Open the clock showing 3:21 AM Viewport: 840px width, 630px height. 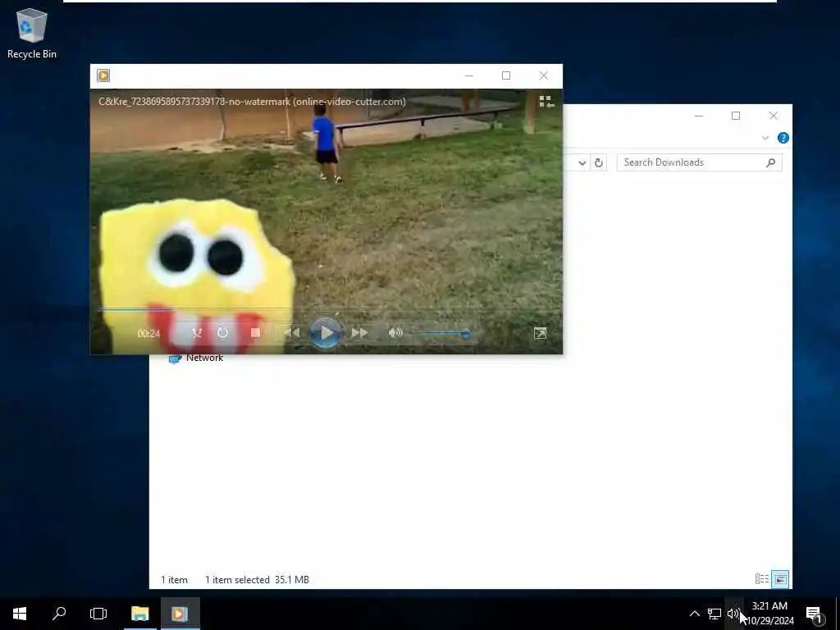coord(770,614)
